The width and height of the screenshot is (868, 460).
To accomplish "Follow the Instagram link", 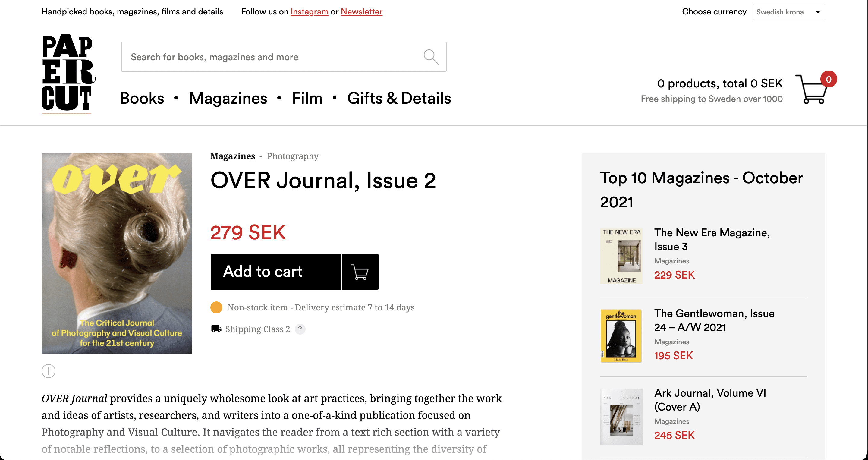I will point(309,12).
